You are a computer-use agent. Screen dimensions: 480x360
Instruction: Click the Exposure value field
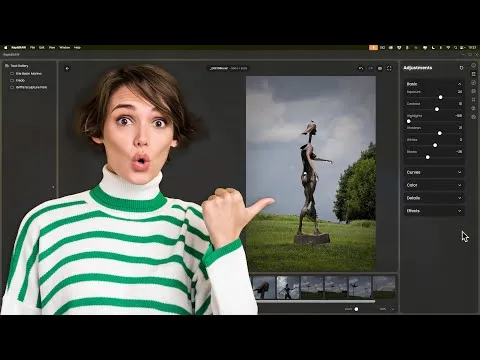coord(460,92)
